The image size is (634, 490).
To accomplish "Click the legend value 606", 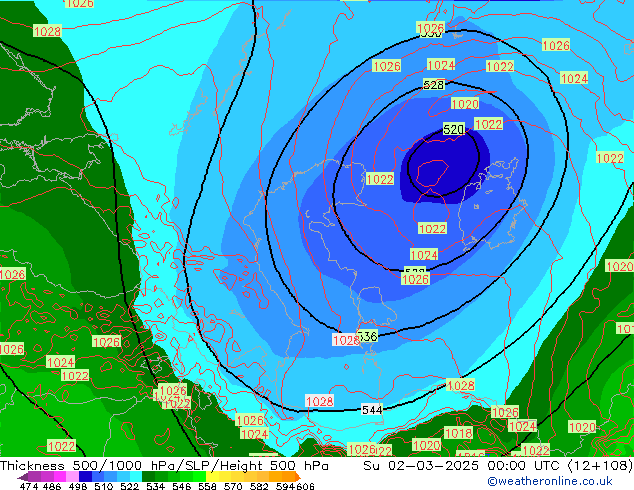I will [x=305, y=486].
